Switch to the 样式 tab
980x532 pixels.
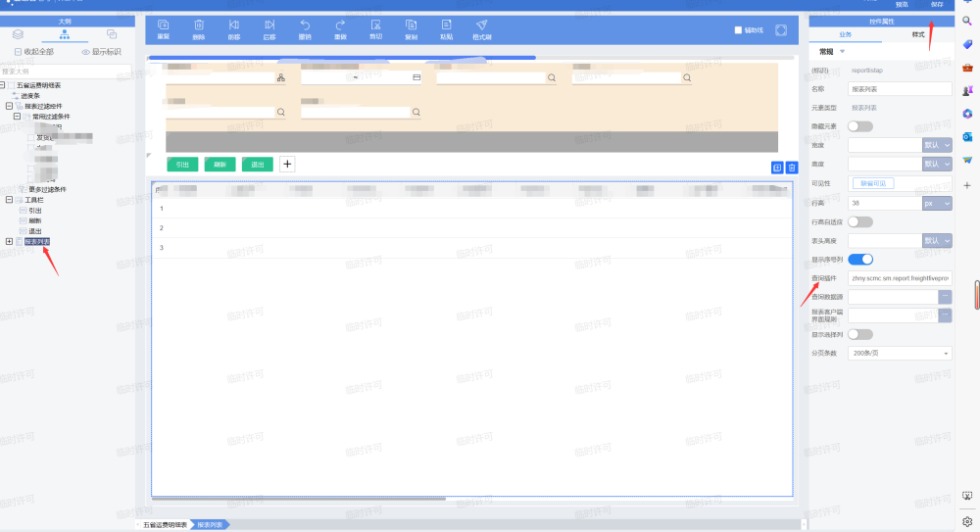click(917, 34)
